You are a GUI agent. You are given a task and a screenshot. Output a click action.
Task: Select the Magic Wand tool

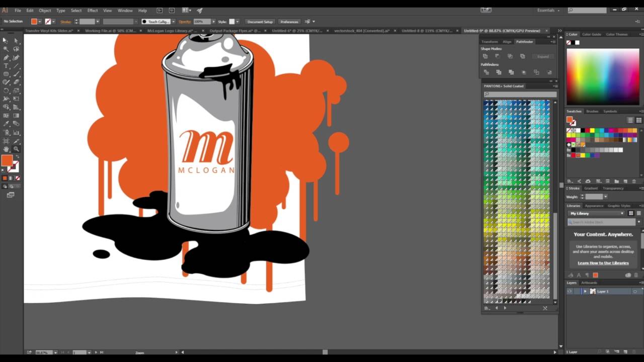pyautogui.click(x=6, y=48)
